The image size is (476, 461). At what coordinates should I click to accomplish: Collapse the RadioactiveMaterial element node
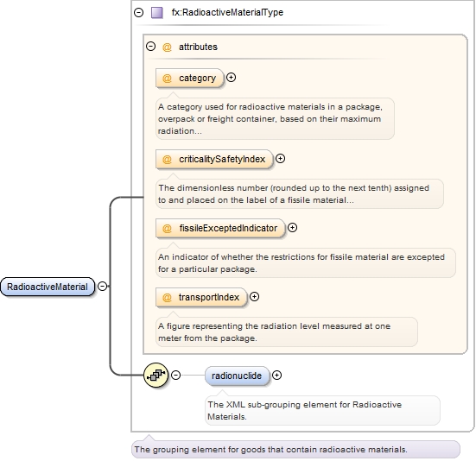pyautogui.click(x=103, y=286)
